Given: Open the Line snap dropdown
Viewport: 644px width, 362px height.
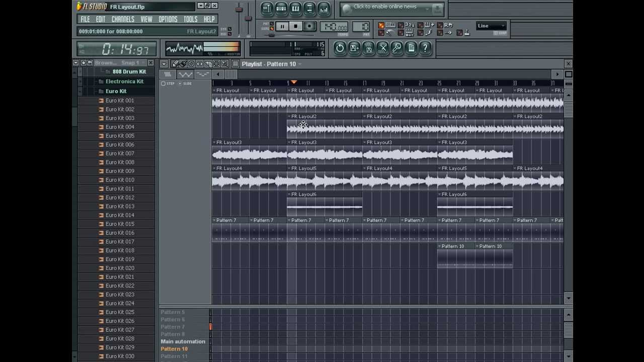Looking at the screenshot, I should click(492, 26).
